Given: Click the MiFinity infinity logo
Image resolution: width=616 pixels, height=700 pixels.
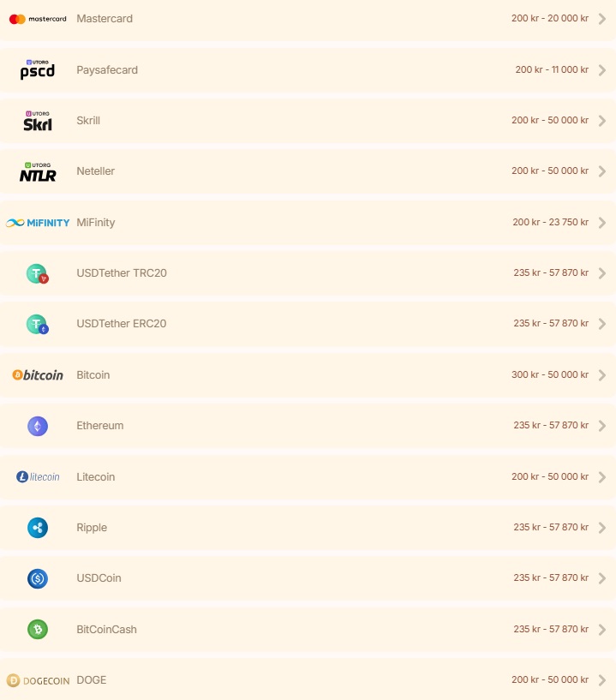Looking at the screenshot, I should [x=38, y=223].
